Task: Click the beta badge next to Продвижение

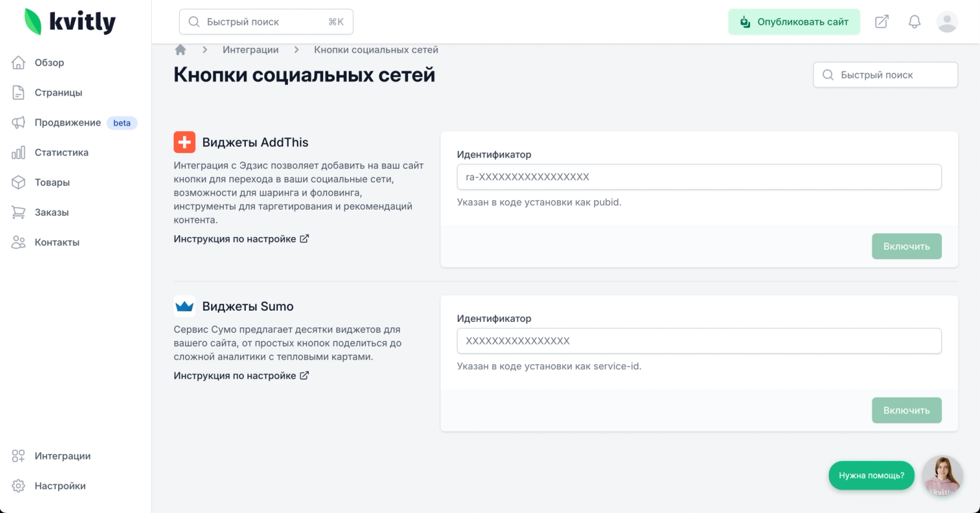Action: (x=122, y=123)
